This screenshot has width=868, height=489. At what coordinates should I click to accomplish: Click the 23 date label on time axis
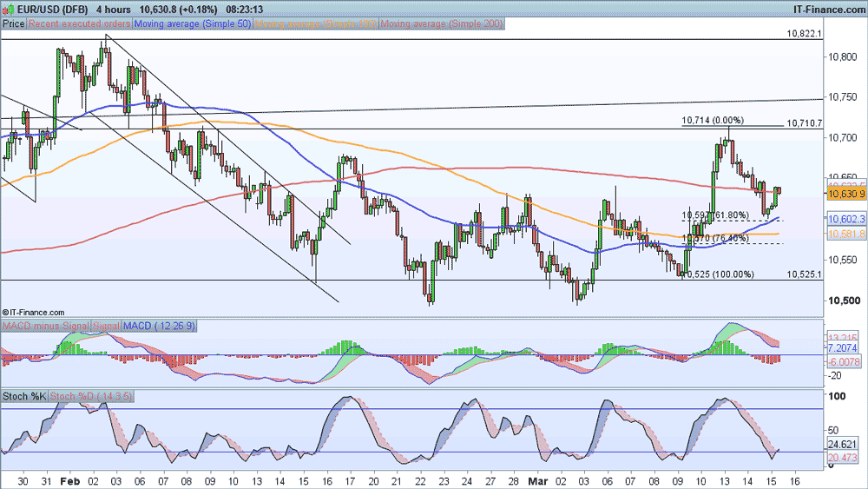tap(444, 481)
